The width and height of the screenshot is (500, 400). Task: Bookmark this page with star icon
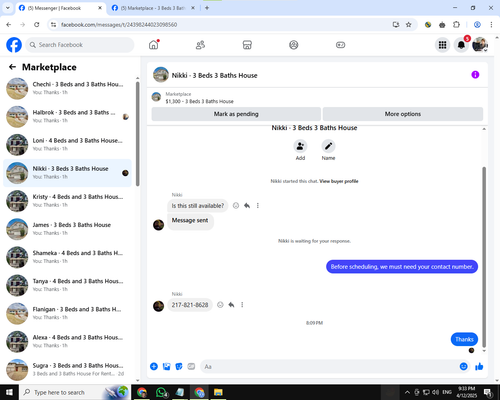[x=409, y=25]
